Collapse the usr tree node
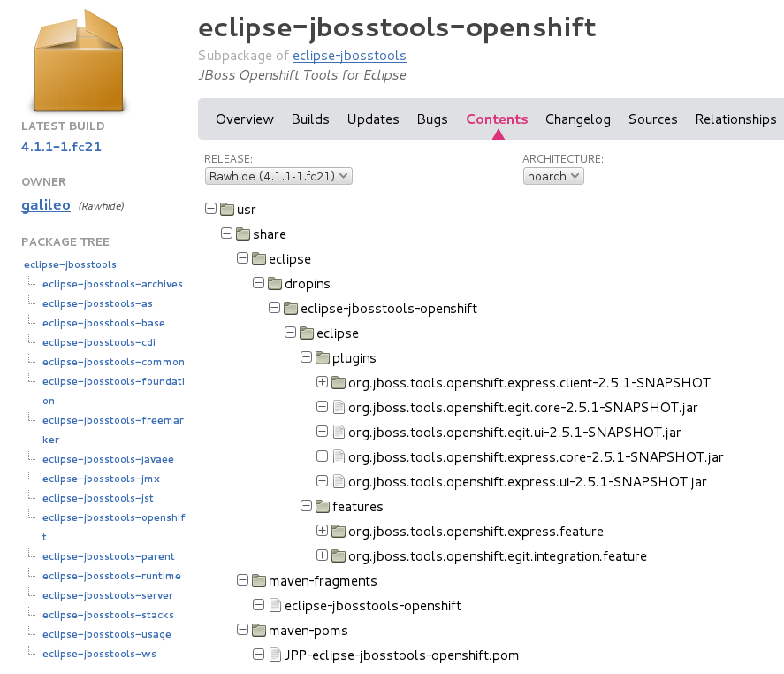The width and height of the screenshot is (784, 674). click(x=210, y=209)
